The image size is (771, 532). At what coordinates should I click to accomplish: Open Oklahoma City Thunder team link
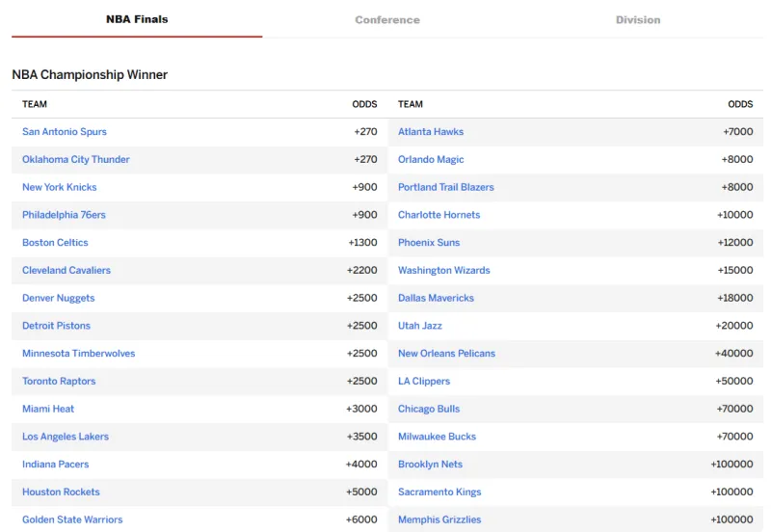pyautogui.click(x=76, y=159)
